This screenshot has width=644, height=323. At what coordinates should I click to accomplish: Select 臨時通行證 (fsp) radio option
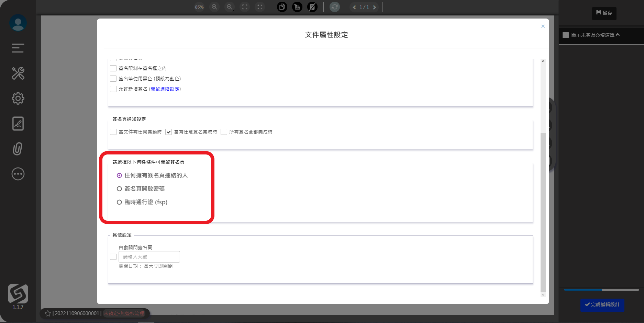pos(119,202)
